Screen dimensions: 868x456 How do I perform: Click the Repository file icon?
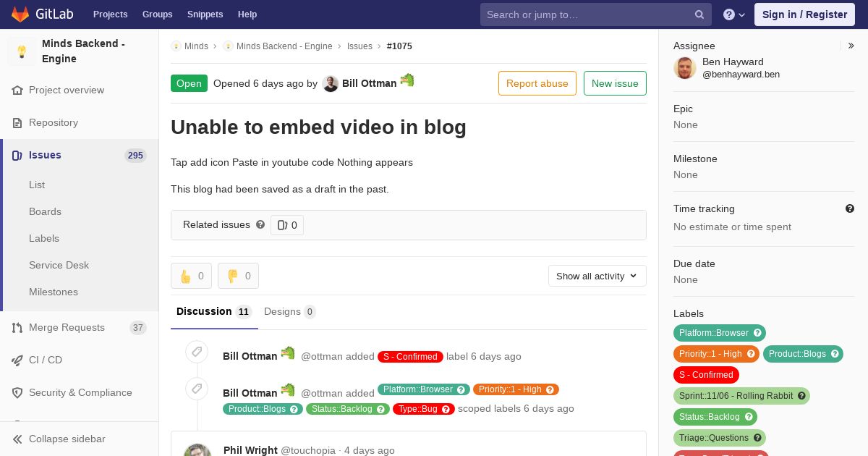click(x=17, y=123)
